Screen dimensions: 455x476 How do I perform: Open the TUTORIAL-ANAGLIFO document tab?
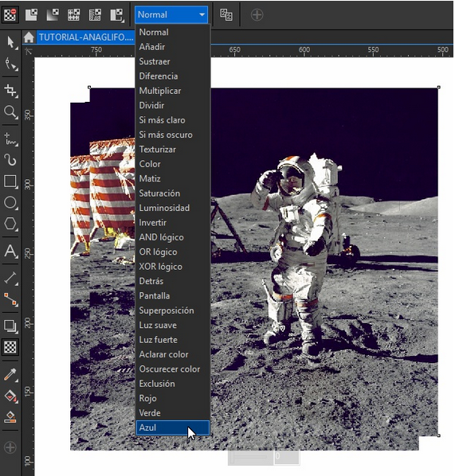pos(86,37)
